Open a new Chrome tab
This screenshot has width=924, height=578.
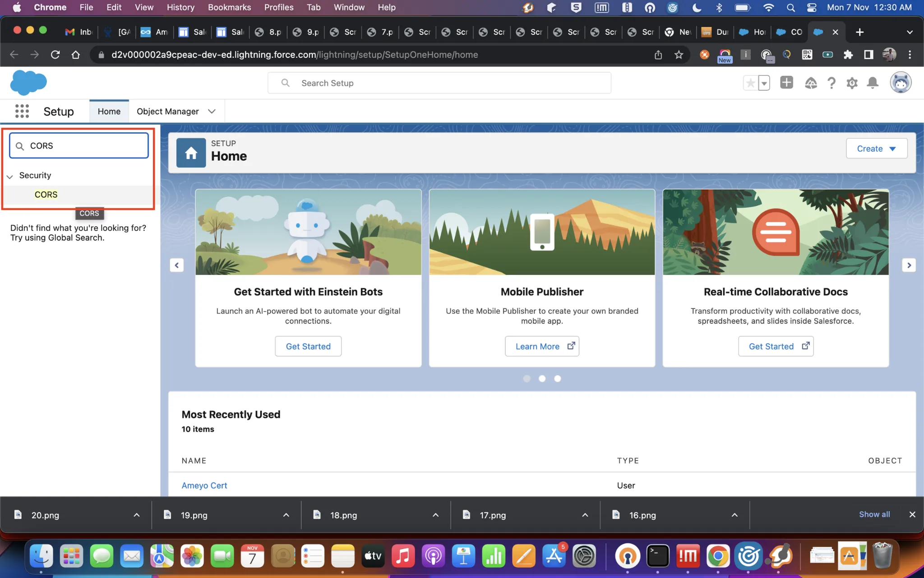coord(859,32)
